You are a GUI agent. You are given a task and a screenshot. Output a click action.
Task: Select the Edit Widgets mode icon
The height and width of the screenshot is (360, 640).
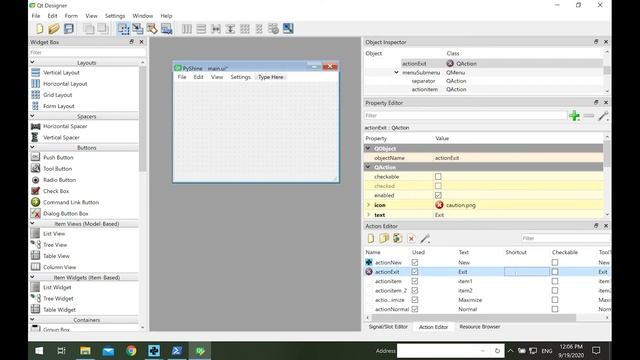(123, 29)
